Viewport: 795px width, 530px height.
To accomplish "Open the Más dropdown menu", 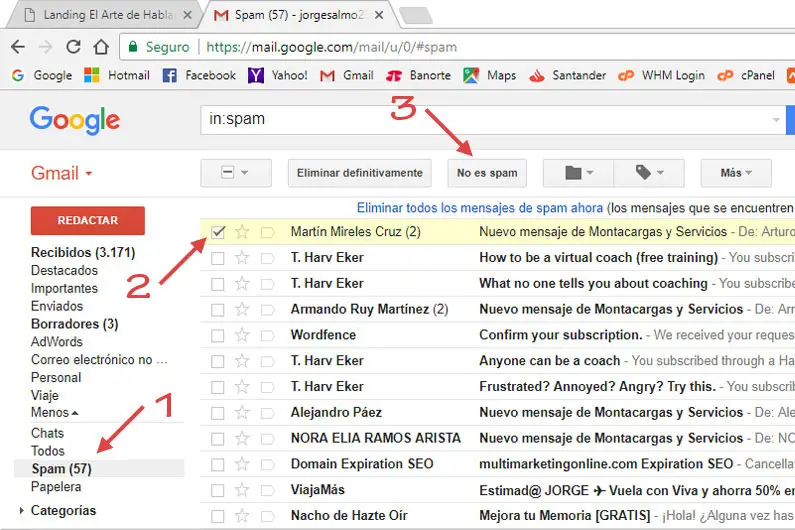I will 736,173.
